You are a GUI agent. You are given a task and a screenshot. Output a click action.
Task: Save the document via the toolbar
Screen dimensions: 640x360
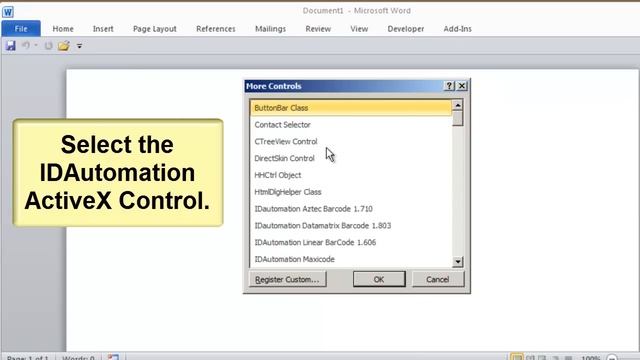pos(11,46)
